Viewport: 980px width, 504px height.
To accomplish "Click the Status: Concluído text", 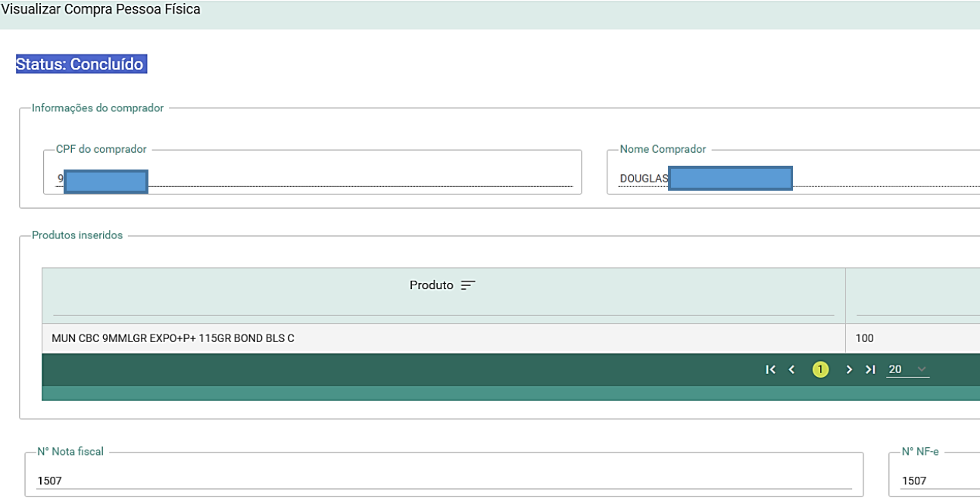I will click(80, 64).
